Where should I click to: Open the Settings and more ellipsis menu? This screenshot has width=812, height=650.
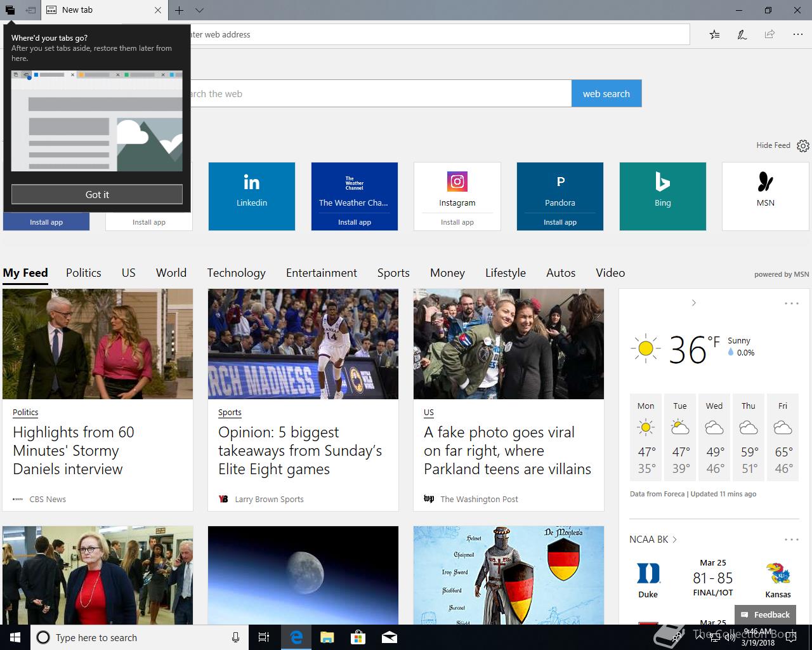[x=797, y=34]
